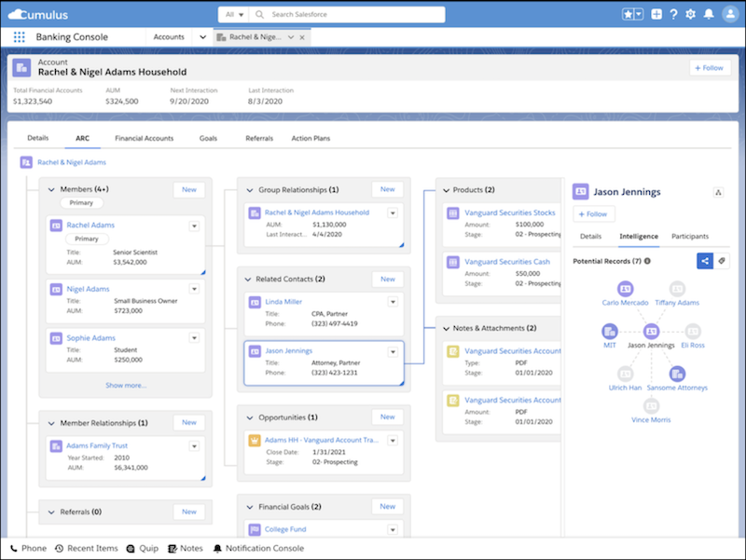Switch to the Details tab of the account

point(38,138)
